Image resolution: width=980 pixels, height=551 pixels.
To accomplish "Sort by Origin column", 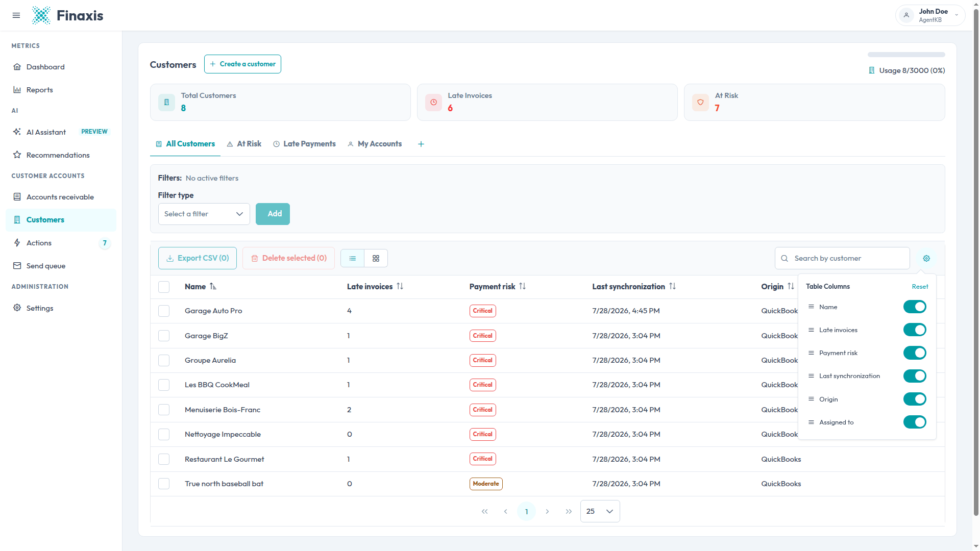I will (791, 287).
